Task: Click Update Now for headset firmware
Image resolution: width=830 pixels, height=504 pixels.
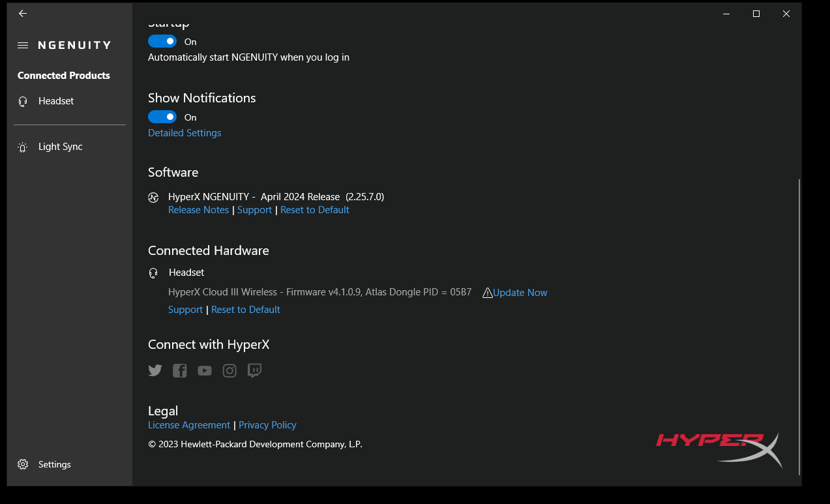Action: [x=520, y=293]
